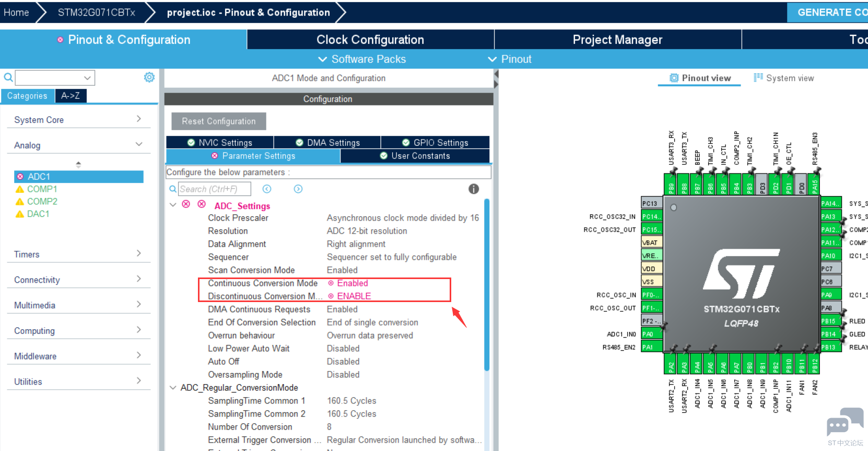
Task: Expand the Timers category
Action: [x=78, y=254]
